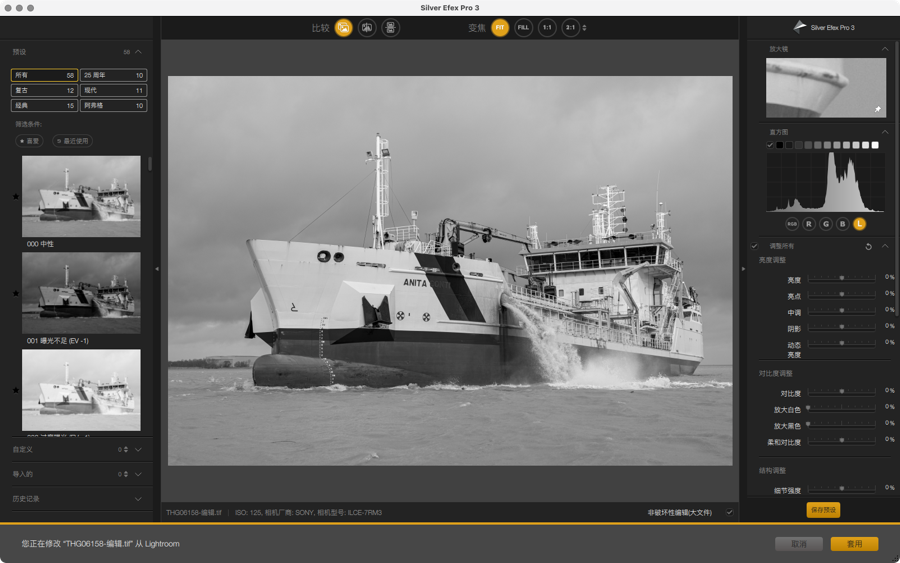Click the 取消 cancel button
The height and width of the screenshot is (563, 900).
(x=798, y=543)
